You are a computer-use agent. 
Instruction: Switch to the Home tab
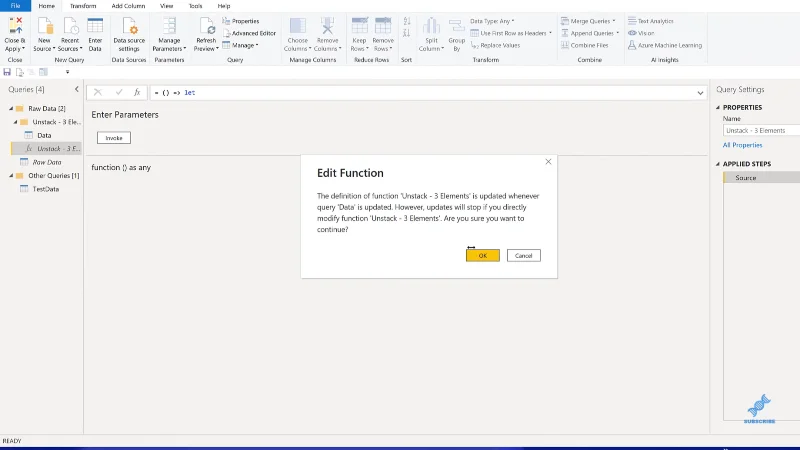point(46,6)
